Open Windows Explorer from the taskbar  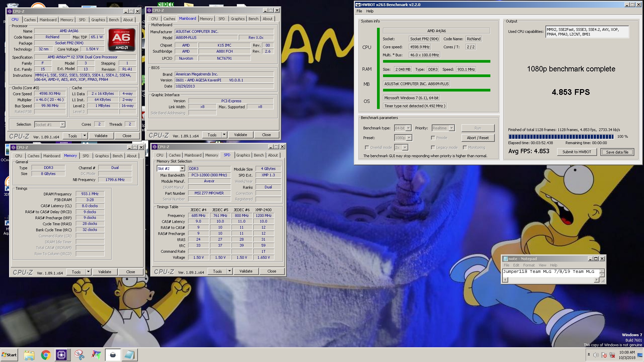click(x=29, y=355)
